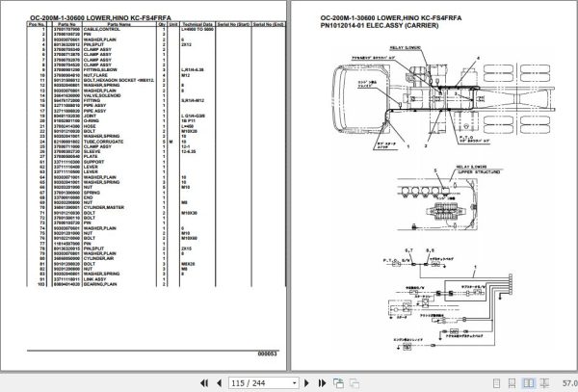Image resolution: width=578 pixels, height=392 pixels.
Task: Click the left page footer number 000053
Action: click(x=267, y=353)
